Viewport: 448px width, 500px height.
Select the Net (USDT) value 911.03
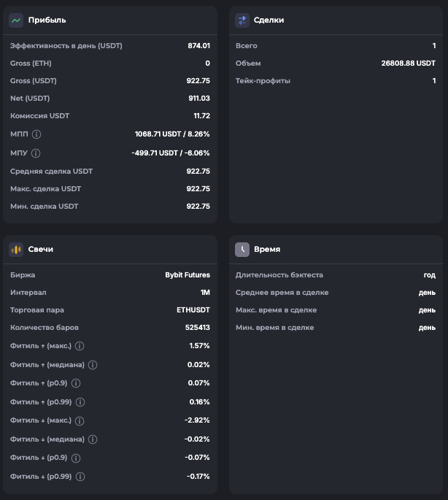198,99
